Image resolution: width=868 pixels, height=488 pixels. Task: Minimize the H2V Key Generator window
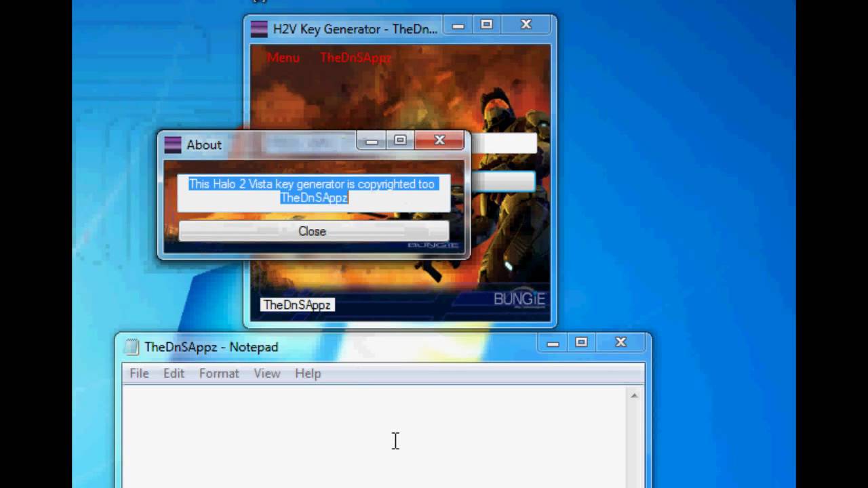pos(458,26)
